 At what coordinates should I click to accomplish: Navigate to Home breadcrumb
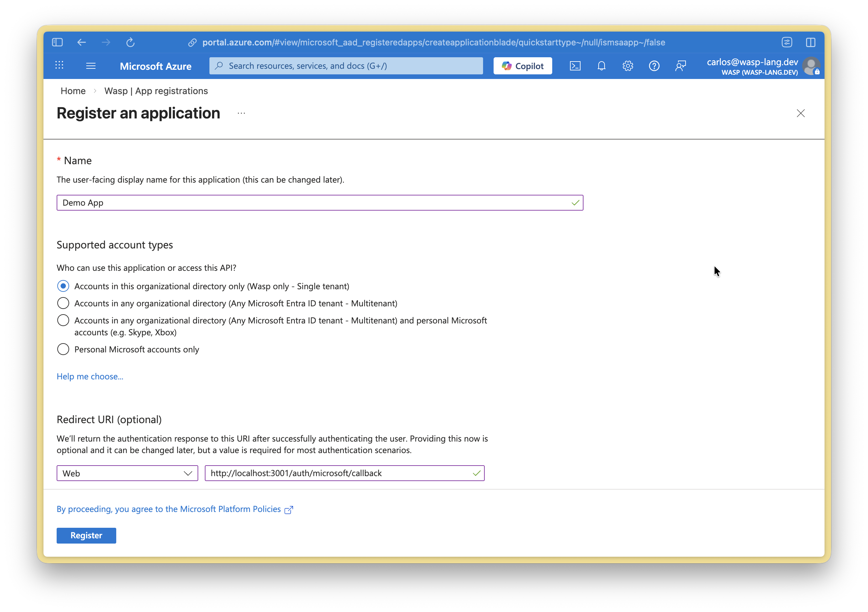[72, 91]
